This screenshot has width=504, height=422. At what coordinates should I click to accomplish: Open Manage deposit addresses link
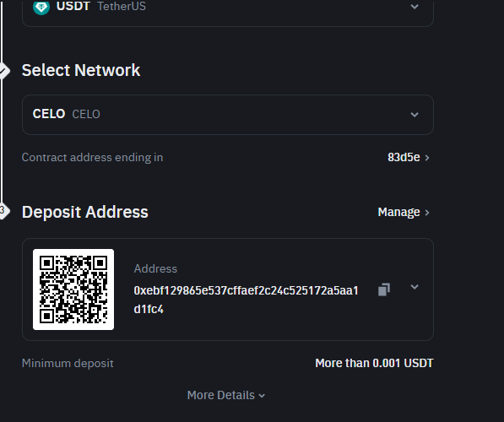tap(404, 212)
